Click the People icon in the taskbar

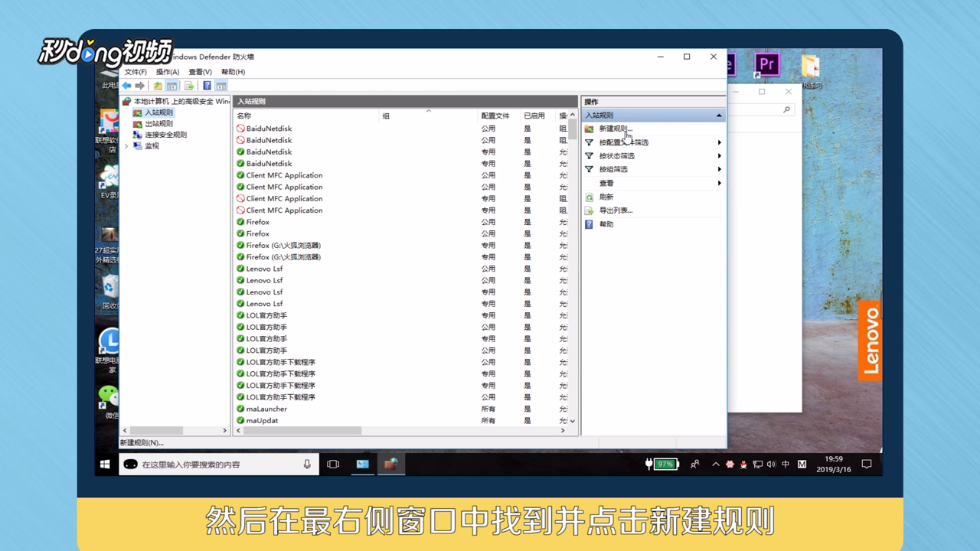[x=695, y=464]
